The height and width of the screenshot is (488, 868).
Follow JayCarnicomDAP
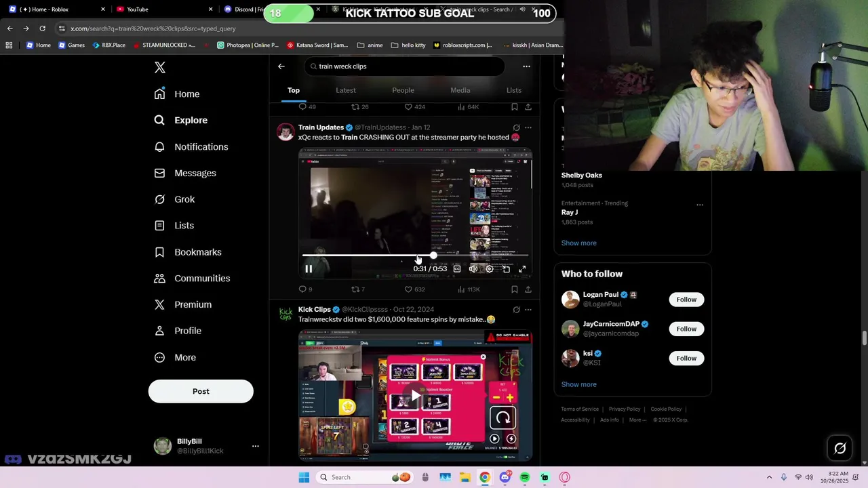(686, 329)
